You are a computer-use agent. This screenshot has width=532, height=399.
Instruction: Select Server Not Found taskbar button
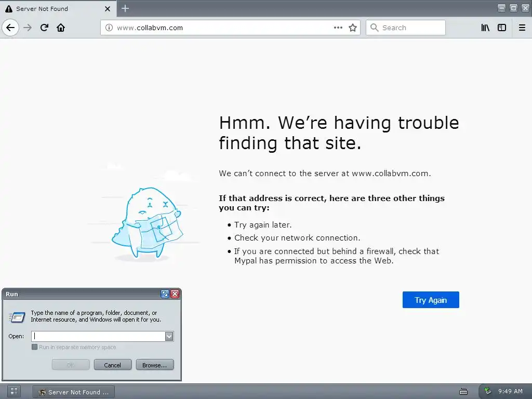74,392
